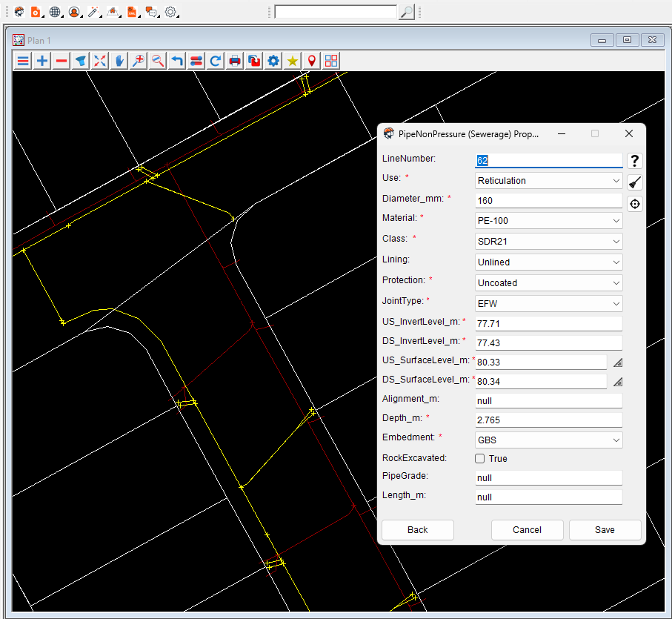Open the Lining dropdown showing Unlined
Viewport: 672px width, 619px height.
tap(548, 262)
